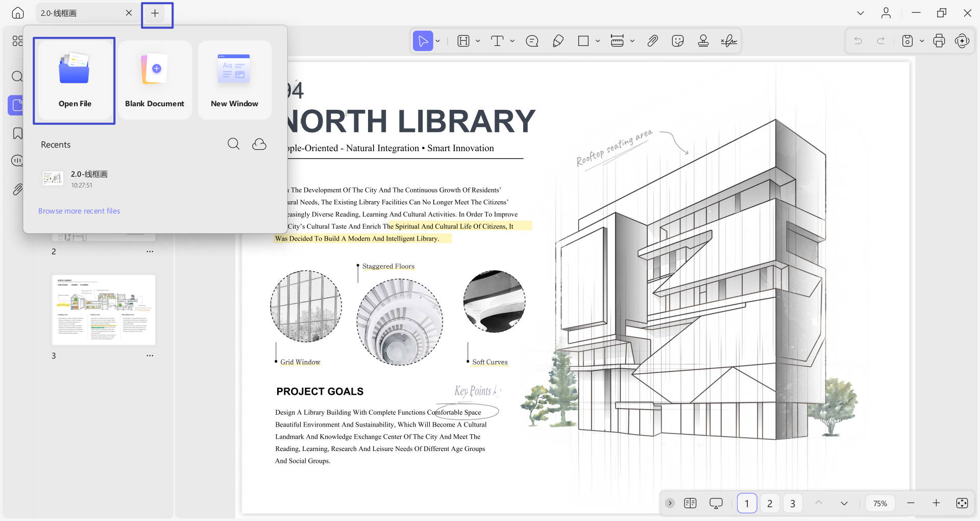This screenshot has width=980, height=521.
Task: Choose Open File option
Action: click(75, 81)
